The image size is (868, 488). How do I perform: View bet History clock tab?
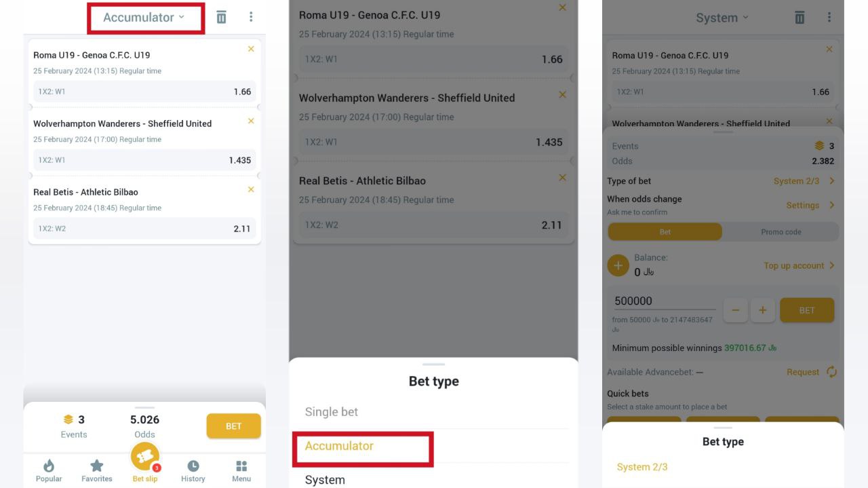193,470
